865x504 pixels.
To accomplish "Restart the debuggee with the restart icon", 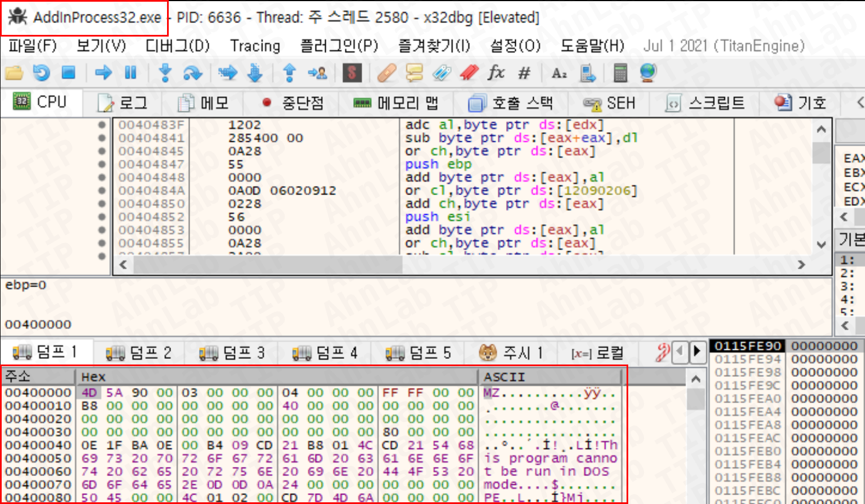I will coord(41,73).
